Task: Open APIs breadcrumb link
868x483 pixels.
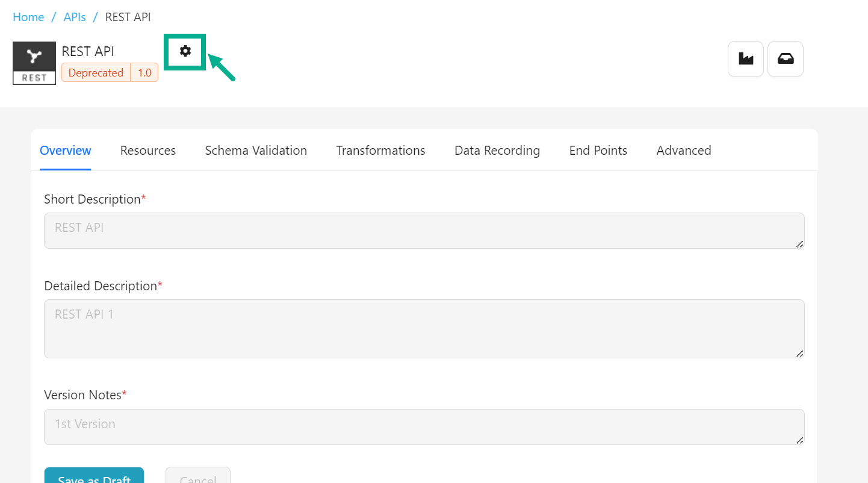Action: [x=75, y=17]
